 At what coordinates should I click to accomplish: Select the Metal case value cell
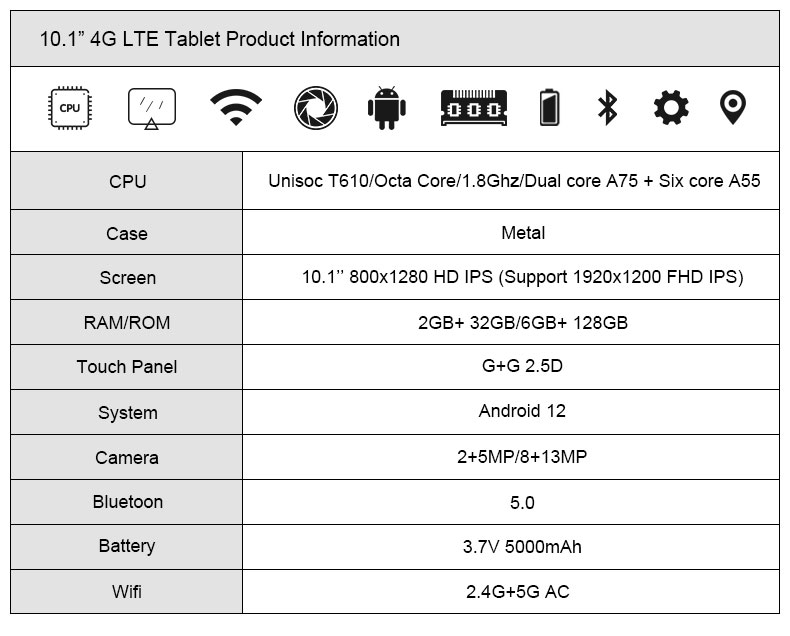(x=511, y=232)
